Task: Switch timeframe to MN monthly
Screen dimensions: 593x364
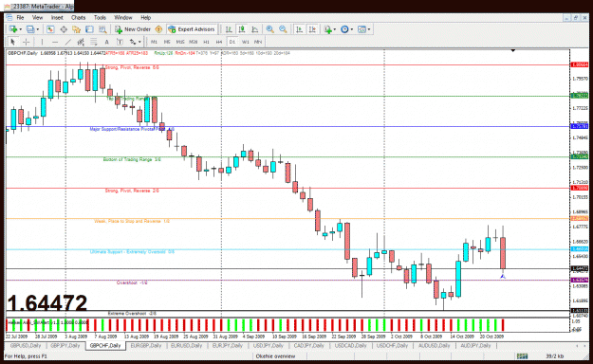Action: (x=258, y=42)
